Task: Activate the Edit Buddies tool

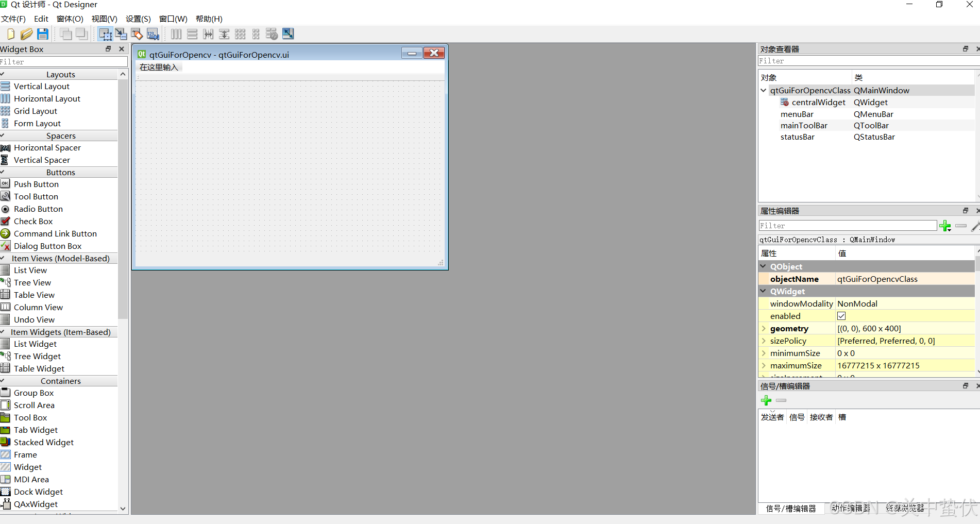Action: point(137,34)
